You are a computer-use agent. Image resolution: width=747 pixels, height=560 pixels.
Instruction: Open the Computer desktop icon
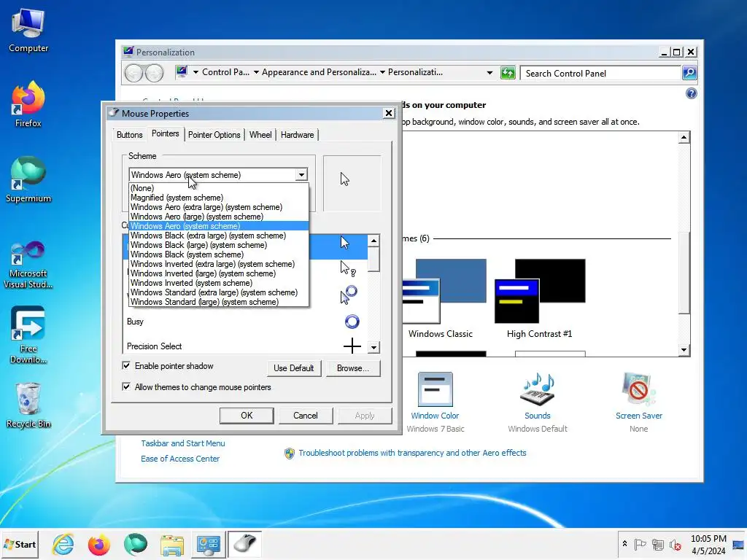point(28,31)
